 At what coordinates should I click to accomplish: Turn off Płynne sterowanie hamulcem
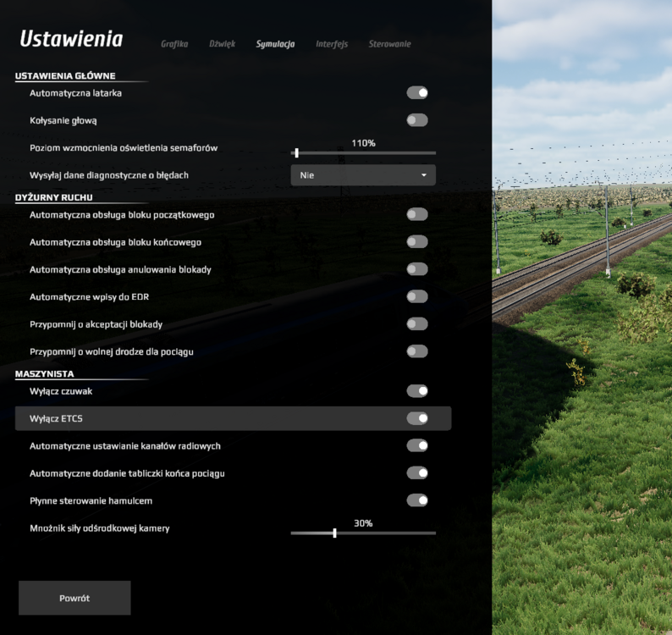pos(417,500)
